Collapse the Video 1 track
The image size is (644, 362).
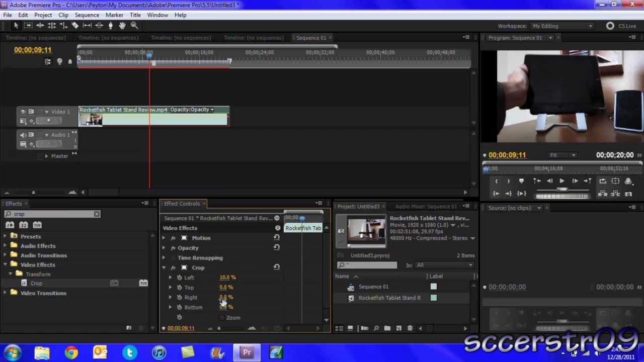pyautogui.click(x=46, y=112)
